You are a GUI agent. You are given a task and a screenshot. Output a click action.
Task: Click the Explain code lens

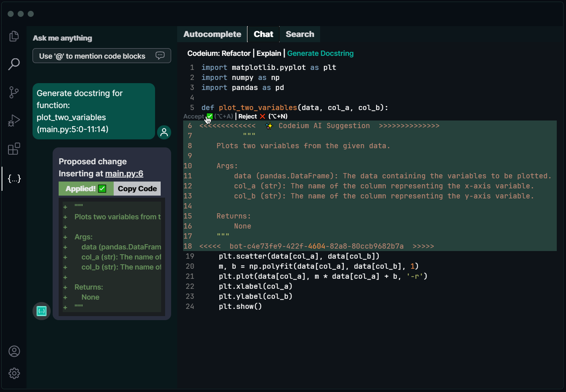pos(269,53)
